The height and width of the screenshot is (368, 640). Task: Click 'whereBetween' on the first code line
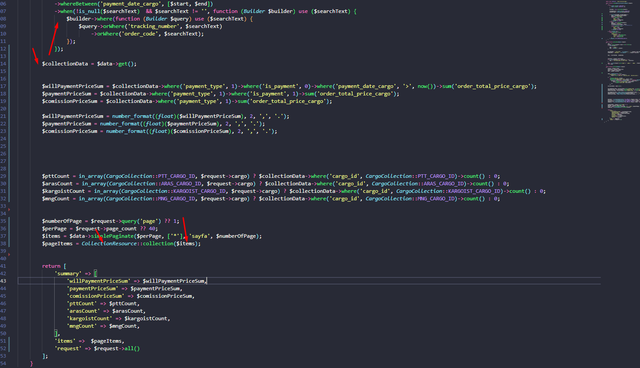pos(78,4)
